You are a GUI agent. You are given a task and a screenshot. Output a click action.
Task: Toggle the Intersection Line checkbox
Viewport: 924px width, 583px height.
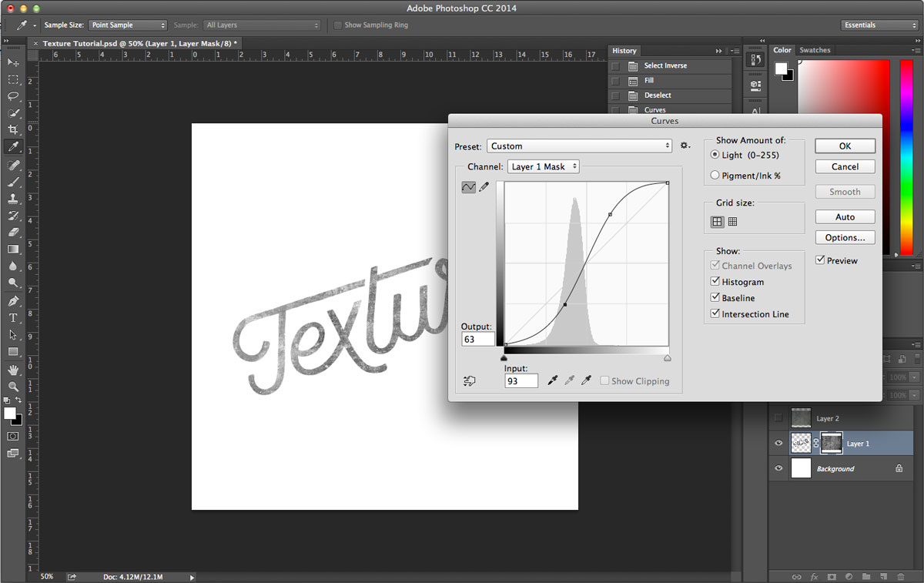(715, 314)
